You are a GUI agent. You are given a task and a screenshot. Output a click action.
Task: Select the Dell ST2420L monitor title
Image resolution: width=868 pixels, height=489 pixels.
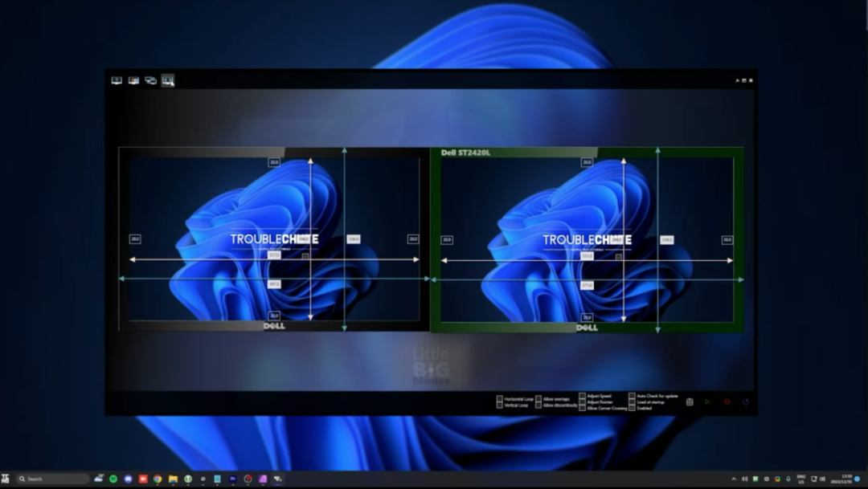[x=465, y=153]
